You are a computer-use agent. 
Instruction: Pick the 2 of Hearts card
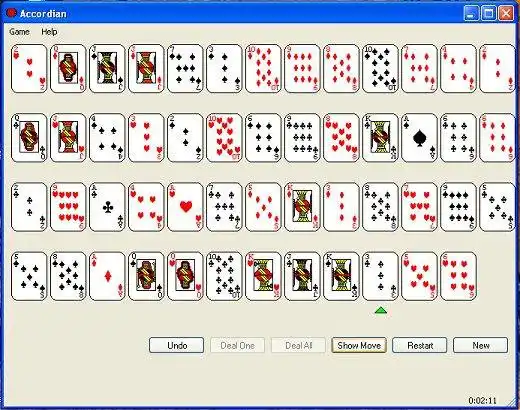(29, 69)
